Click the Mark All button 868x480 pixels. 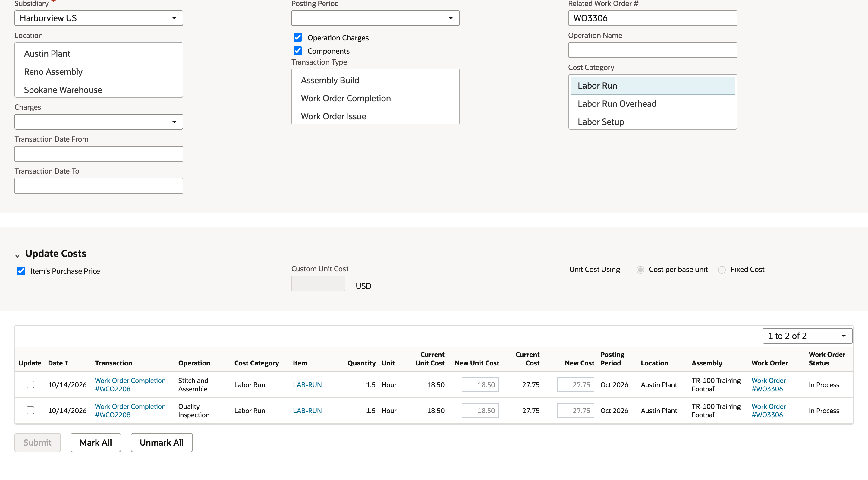[x=96, y=443]
